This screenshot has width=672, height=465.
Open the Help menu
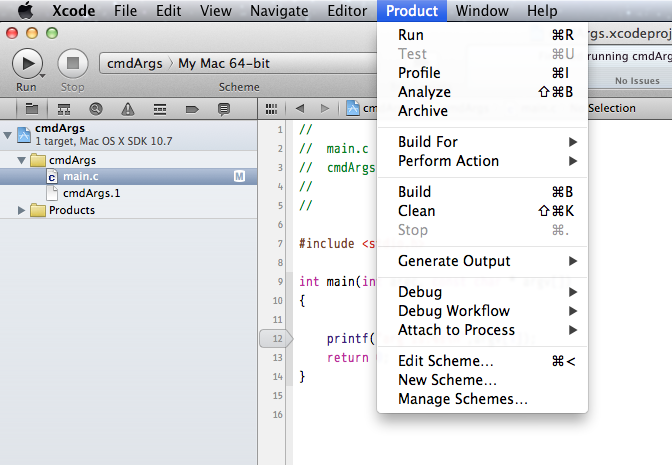click(x=542, y=11)
